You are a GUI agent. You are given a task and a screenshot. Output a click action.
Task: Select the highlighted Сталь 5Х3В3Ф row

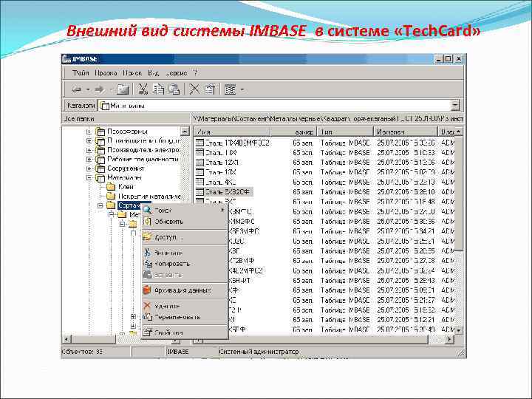(224, 192)
